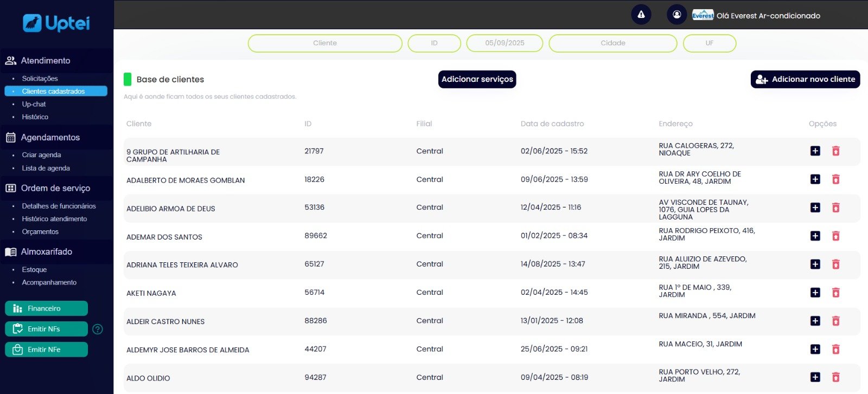Delete client ADEMAR DOS SANTOS via trash icon
The height and width of the screenshot is (394, 868).
pyautogui.click(x=835, y=236)
